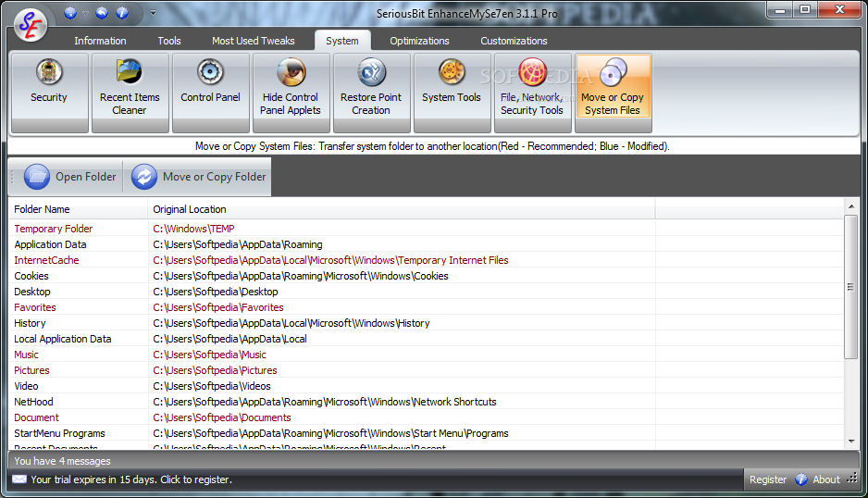Image resolution: width=868 pixels, height=498 pixels.
Task: Switch to the Tools tab
Action: tap(169, 41)
